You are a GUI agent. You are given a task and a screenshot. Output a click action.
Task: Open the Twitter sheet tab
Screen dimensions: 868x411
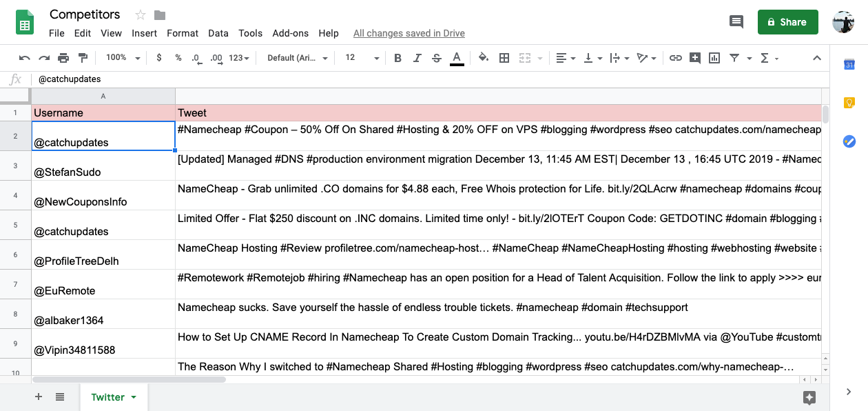click(114, 397)
